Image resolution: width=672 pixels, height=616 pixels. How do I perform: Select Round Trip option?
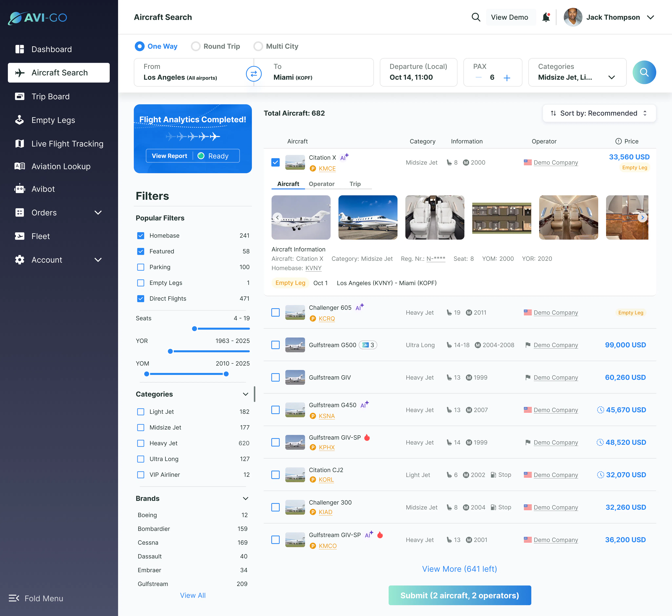point(215,46)
